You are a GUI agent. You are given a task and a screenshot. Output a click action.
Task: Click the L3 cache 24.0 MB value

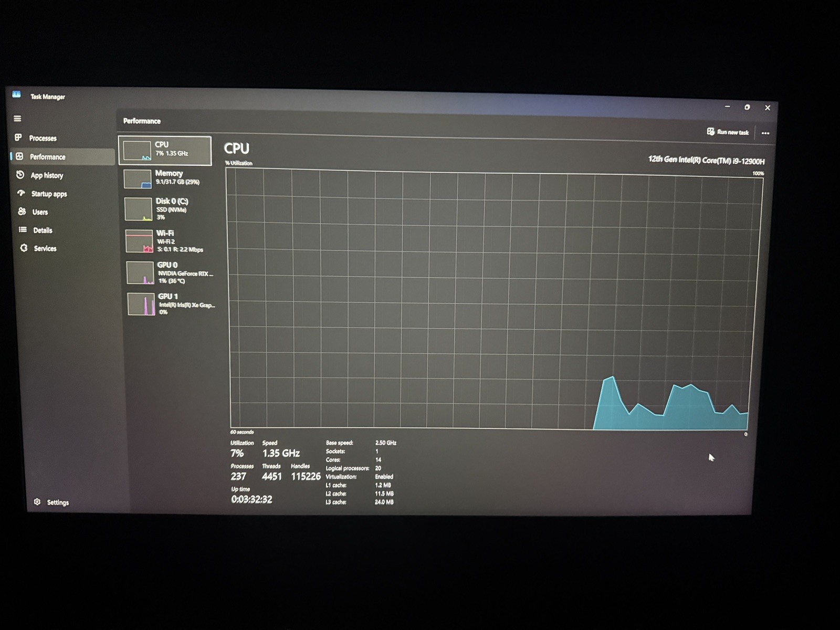coord(384,502)
